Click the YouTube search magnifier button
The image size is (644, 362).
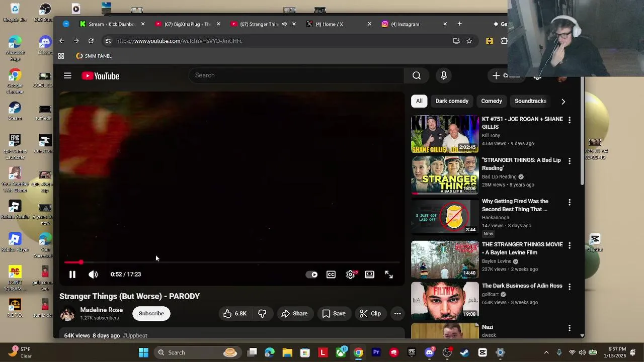417,75
